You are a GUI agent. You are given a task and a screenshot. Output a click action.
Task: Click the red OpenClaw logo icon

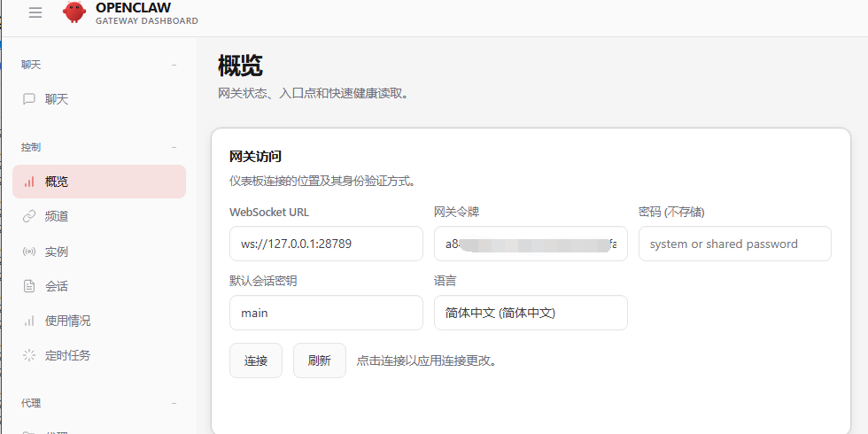point(74,12)
